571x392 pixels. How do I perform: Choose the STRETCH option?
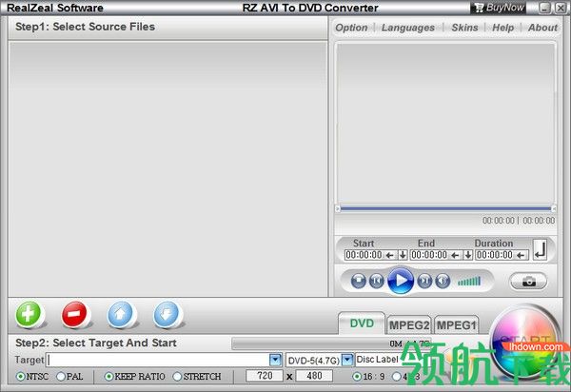177,377
